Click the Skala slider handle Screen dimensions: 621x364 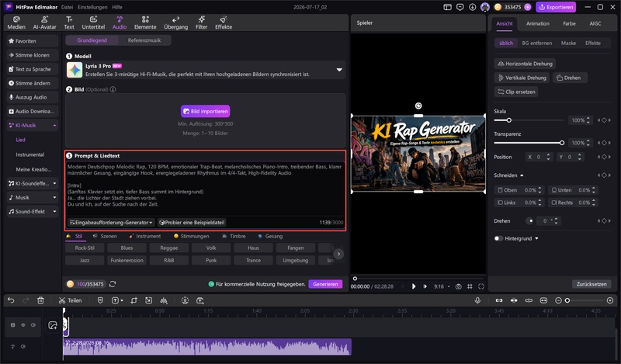tap(509, 120)
